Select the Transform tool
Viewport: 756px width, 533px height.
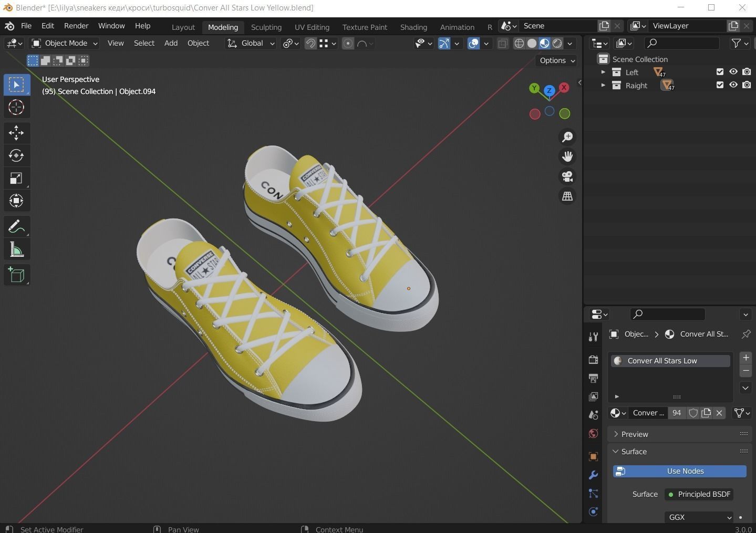16,201
